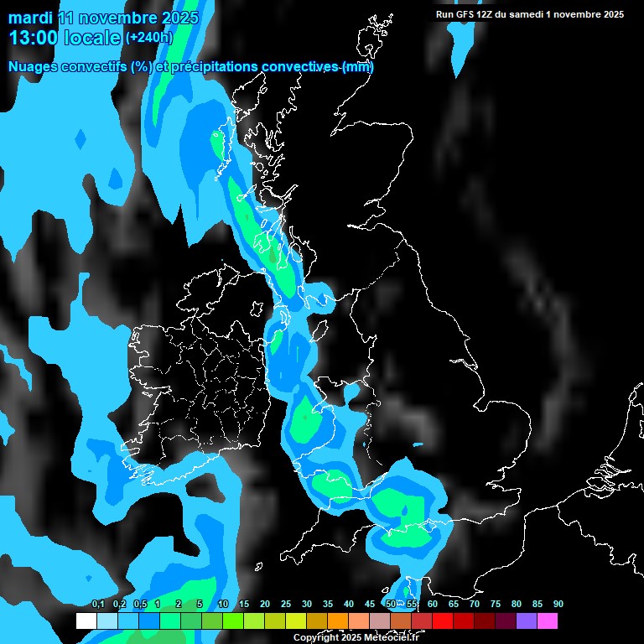Click the 13:00 locale time label

[x=65, y=38]
